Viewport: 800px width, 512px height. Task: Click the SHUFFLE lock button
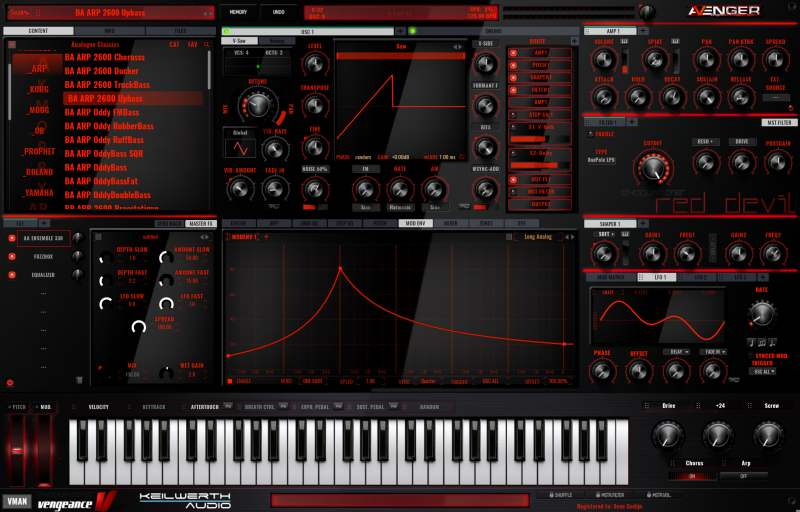560,495
